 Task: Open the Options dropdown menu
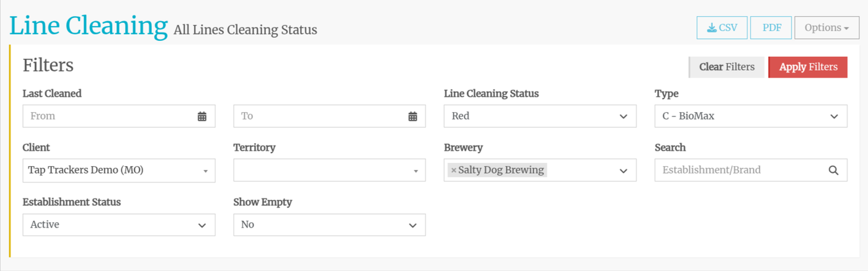click(826, 28)
